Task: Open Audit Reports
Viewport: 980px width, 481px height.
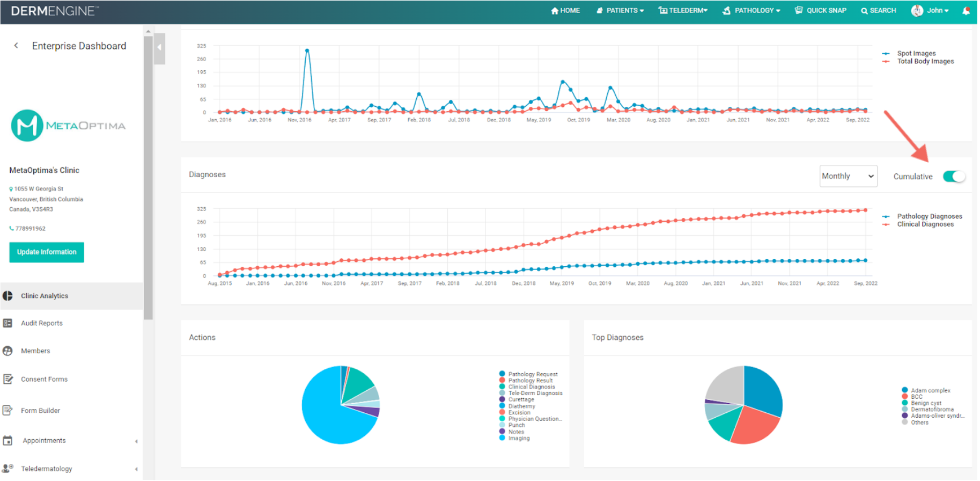Action: [42, 324]
